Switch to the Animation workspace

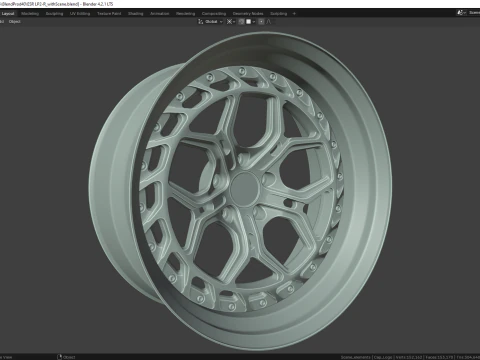tap(160, 14)
